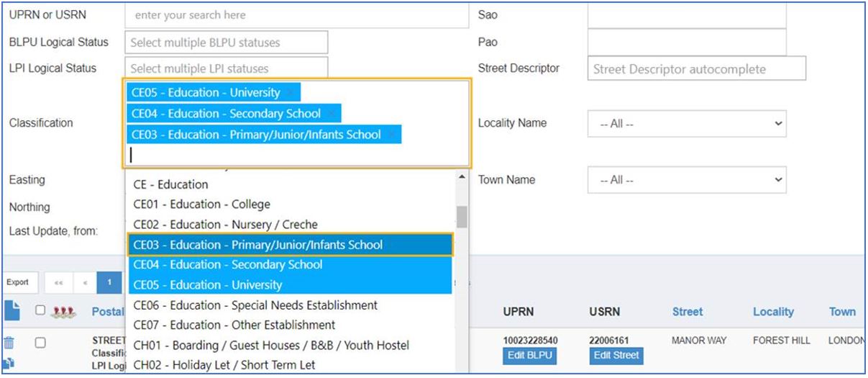868x378 pixels.
Task: Click the Sao input field
Action: (x=687, y=15)
